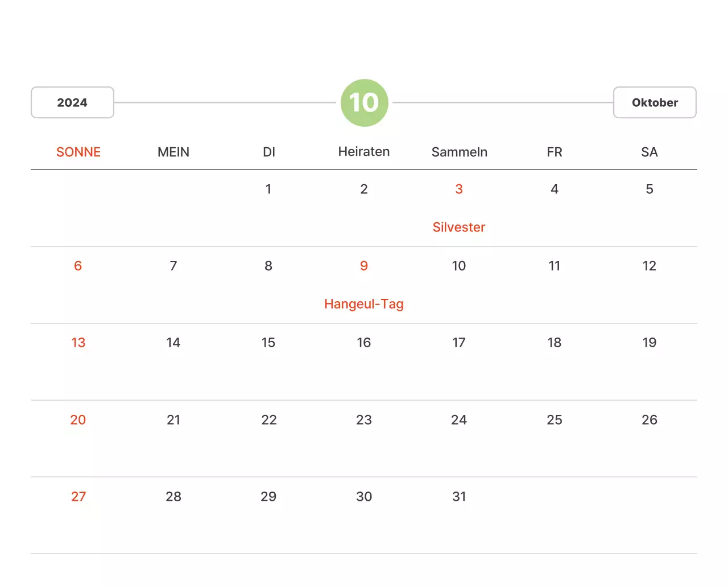Pick the 31st of October
Image resolution: width=728 pixels, height=586 pixels.
459,497
